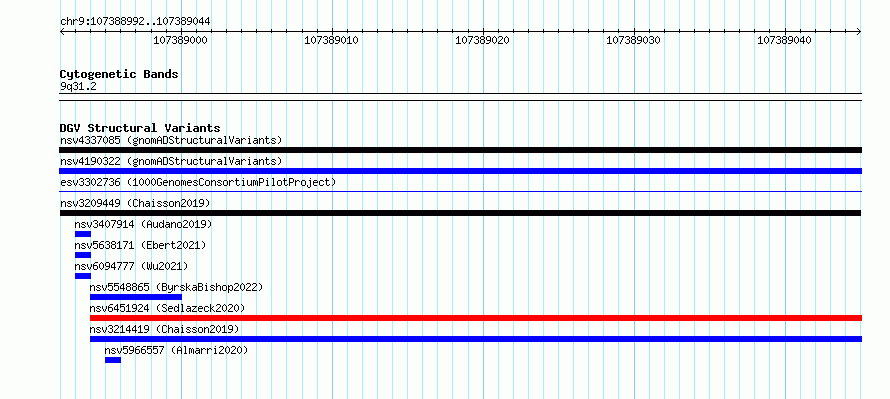The width and height of the screenshot is (890, 399).
Task: Click the small blue bar under nsv6094777
Action: tap(83, 276)
